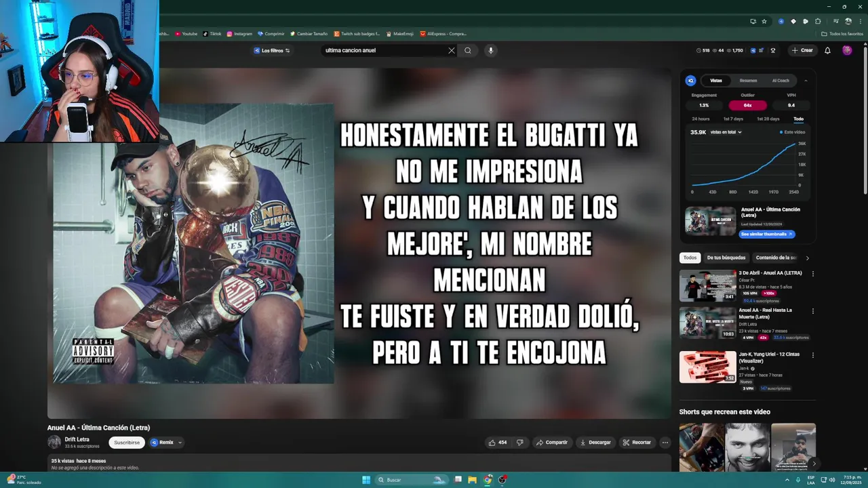
Task: Open Todos los favoritos folder
Action: click(x=842, y=33)
